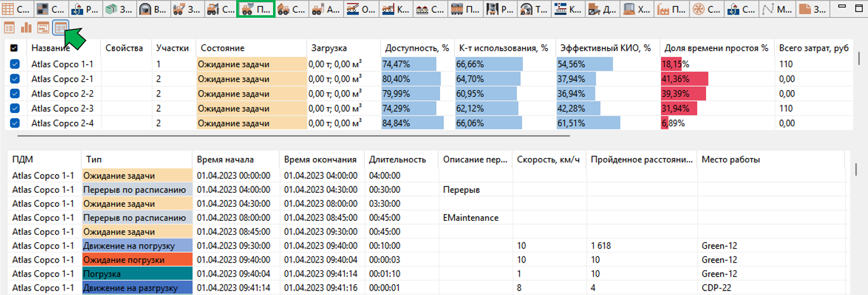
Task: Open the blue striped tab labeled К...
Action: point(568,10)
